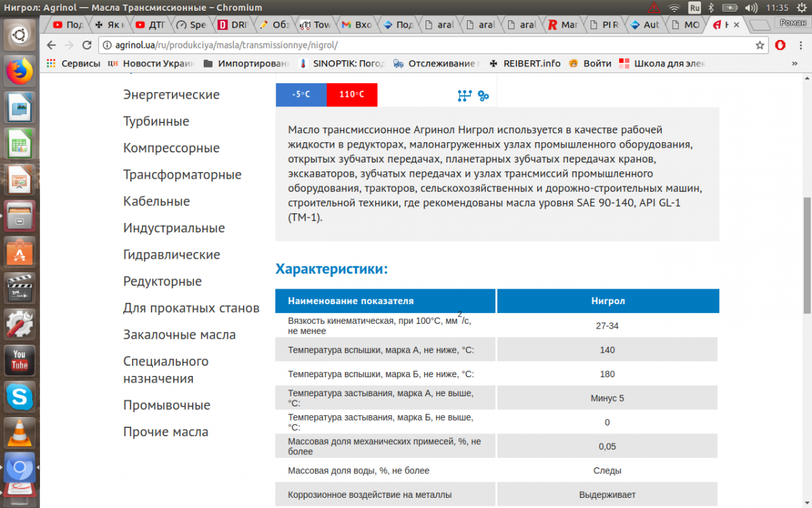Reload the current page

pos(87,45)
